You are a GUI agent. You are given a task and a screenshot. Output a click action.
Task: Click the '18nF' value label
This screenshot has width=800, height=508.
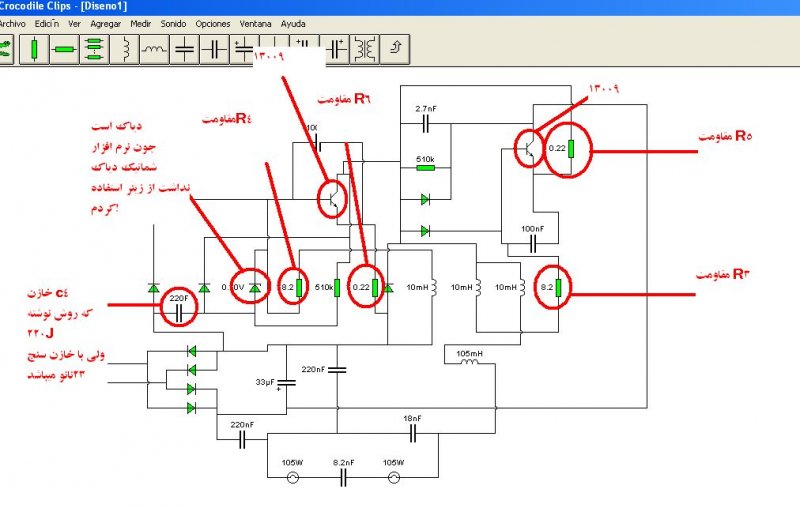pos(412,418)
